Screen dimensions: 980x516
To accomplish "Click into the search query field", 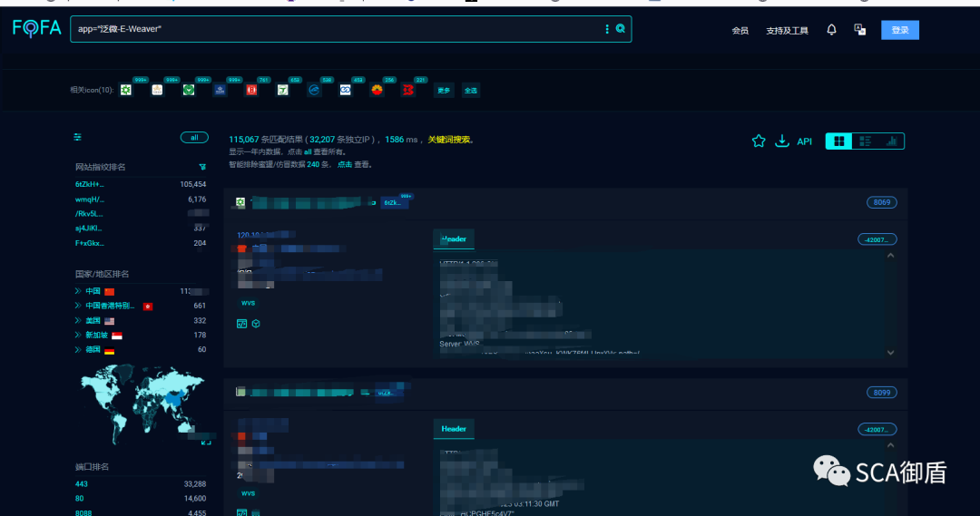I will [x=338, y=29].
